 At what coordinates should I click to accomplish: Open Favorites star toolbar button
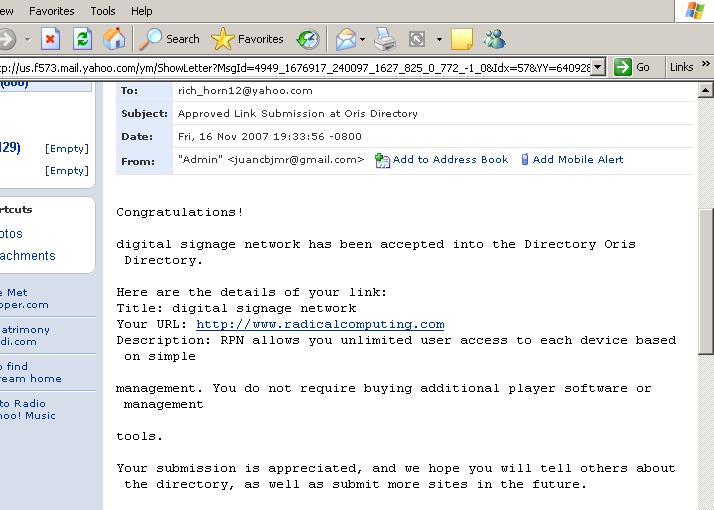tap(247, 39)
